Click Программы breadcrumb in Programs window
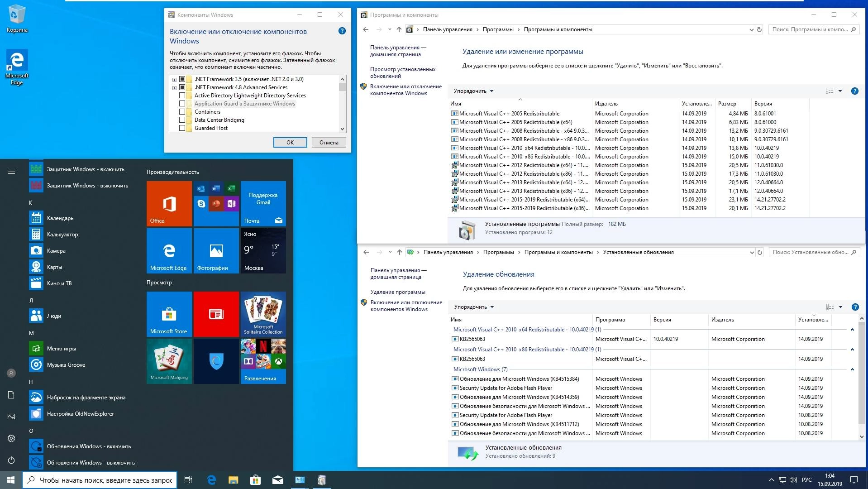This screenshot has width=868, height=489. point(498,29)
